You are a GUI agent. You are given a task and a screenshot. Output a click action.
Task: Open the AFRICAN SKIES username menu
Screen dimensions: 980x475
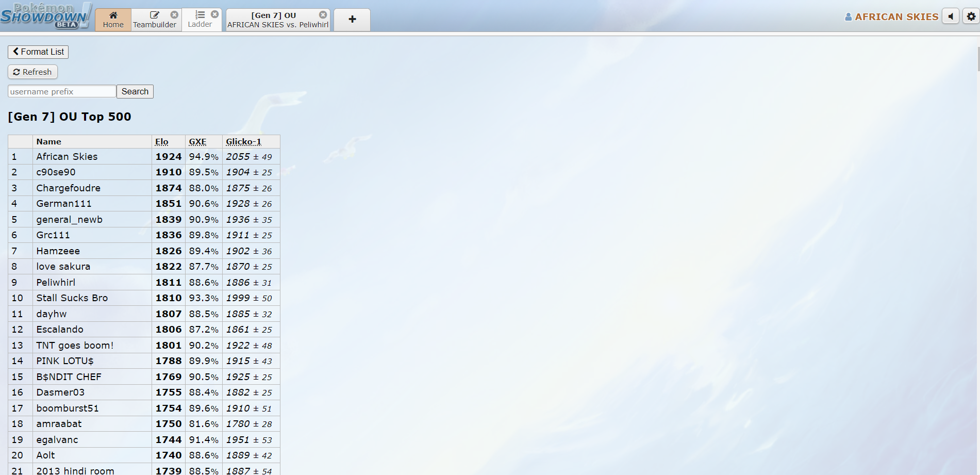pyautogui.click(x=891, y=17)
